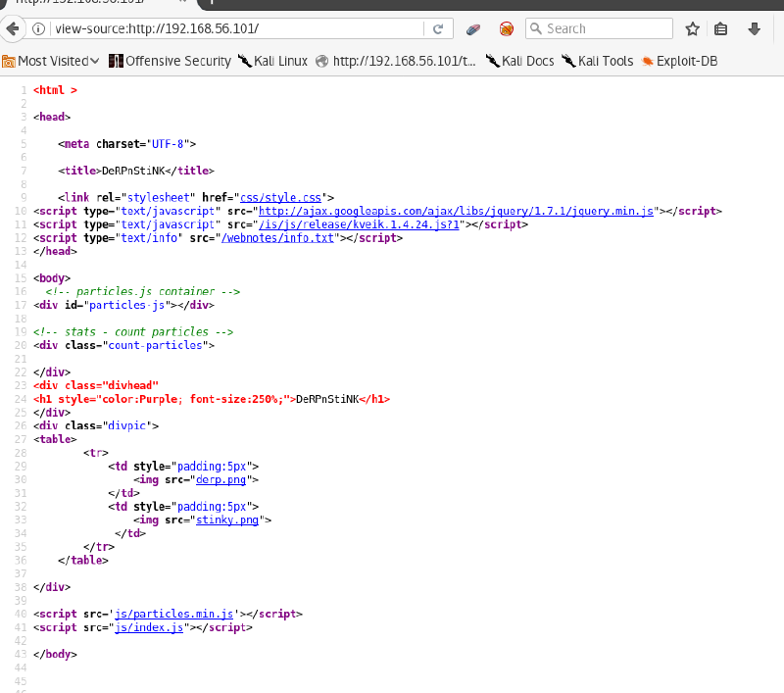784x693 pixels.
Task: Click the orange blocked-circle extension icon
Action: tap(506, 28)
